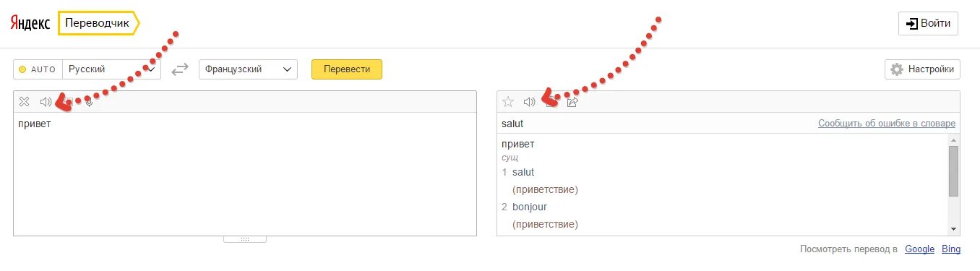
Task: Open the Настройки settings menu
Action: 922,69
